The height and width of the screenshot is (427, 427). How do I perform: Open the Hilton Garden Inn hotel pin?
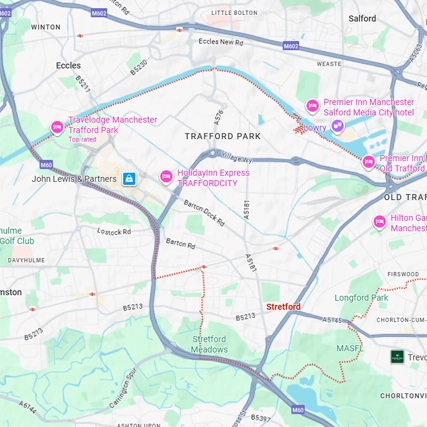point(379,222)
